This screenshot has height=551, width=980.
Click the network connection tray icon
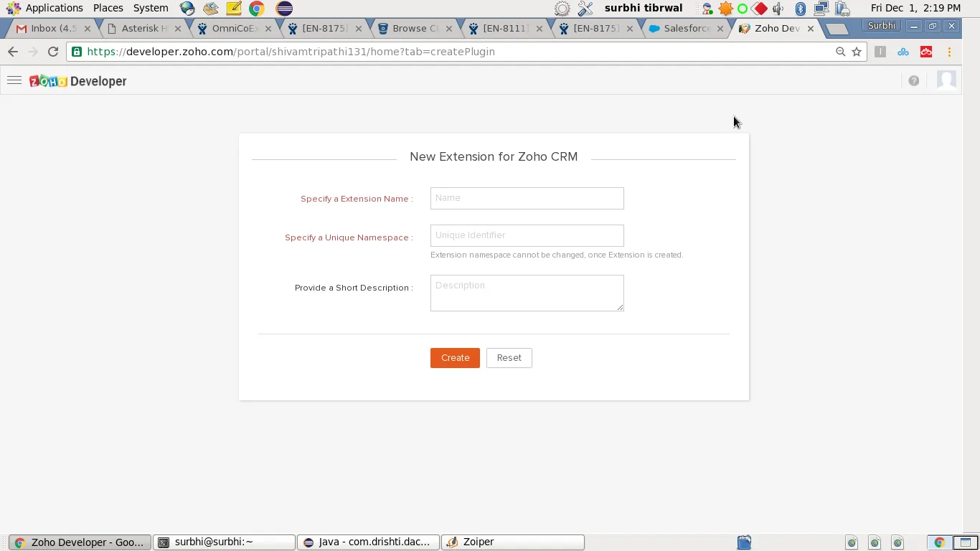(x=821, y=9)
